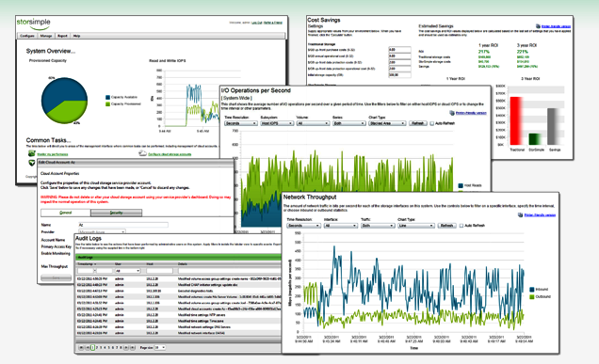Click the Log Out link
Viewport: 599px width, 364px height.
pos(257,23)
